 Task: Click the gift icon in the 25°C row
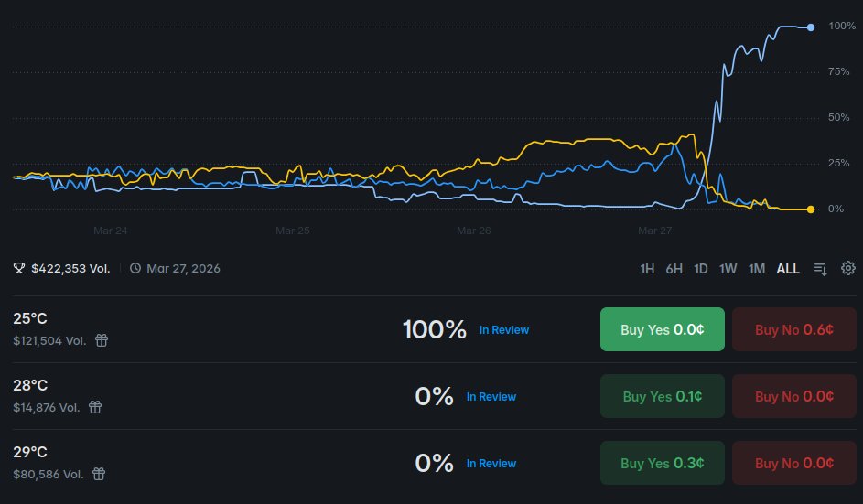tap(102, 340)
